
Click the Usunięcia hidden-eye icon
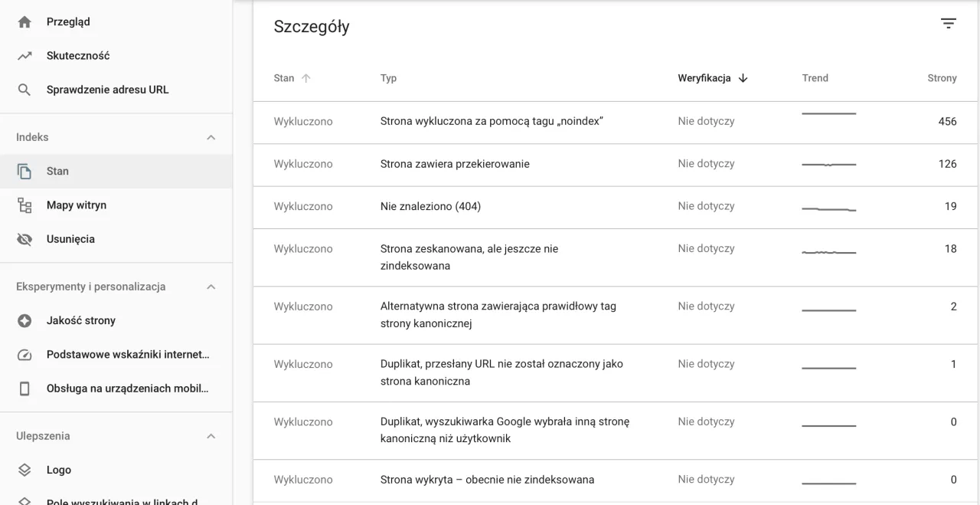click(x=24, y=238)
